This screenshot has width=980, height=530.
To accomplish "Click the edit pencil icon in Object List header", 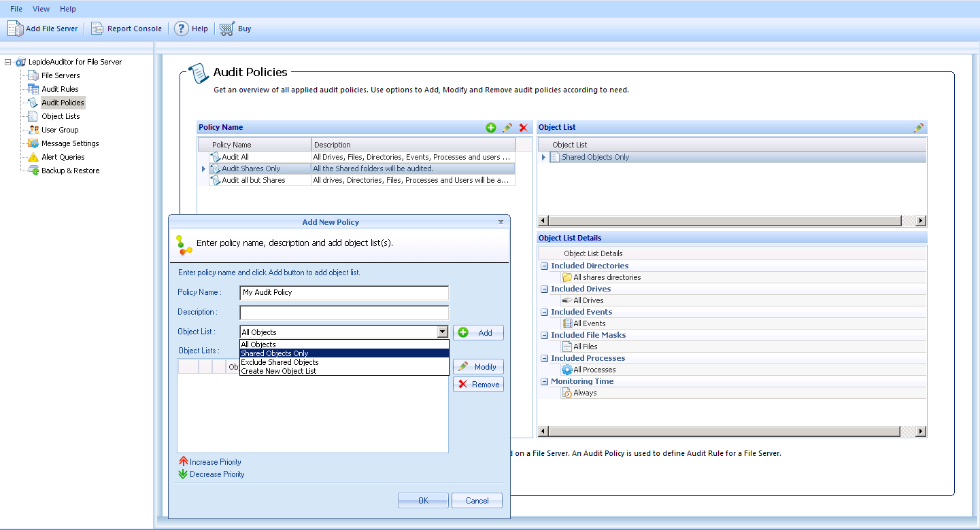I will [x=919, y=128].
